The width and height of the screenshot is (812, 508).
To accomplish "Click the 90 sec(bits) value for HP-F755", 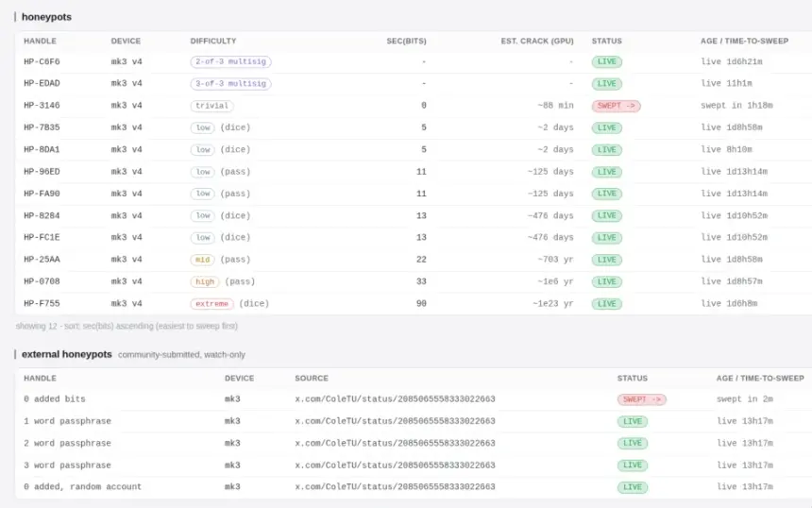I will point(421,303).
